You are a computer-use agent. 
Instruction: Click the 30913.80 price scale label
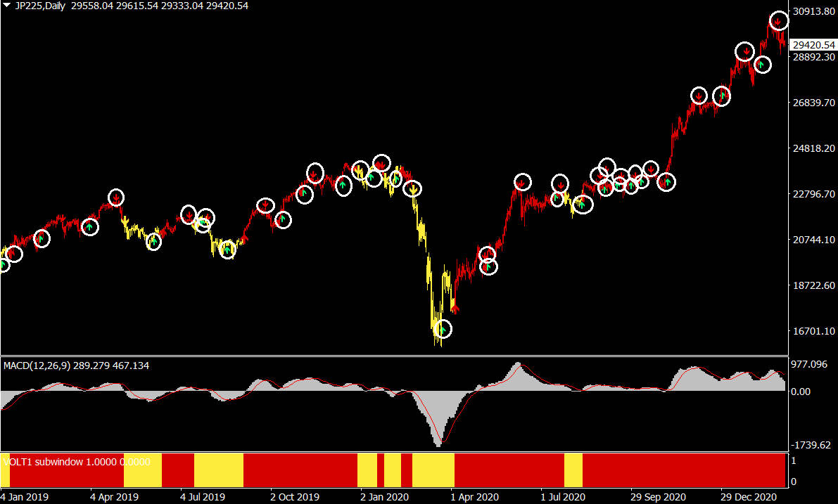(813, 12)
